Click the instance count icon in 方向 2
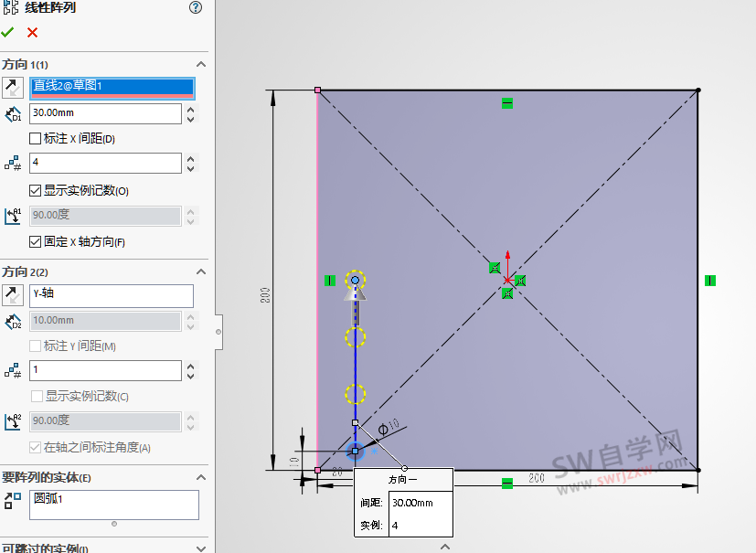This screenshot has height=553, width=756. tap(13, 370)
